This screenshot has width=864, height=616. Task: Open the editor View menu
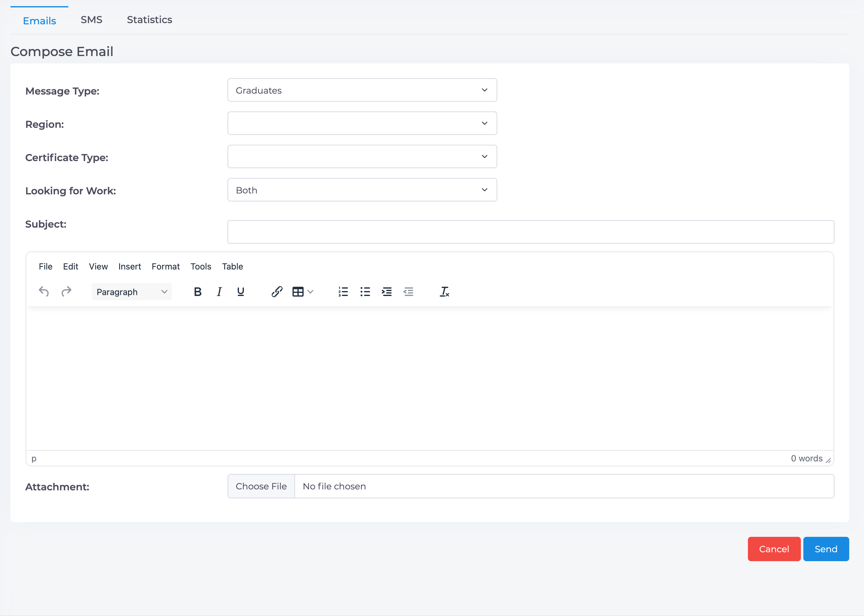click(x=98, y=266)
